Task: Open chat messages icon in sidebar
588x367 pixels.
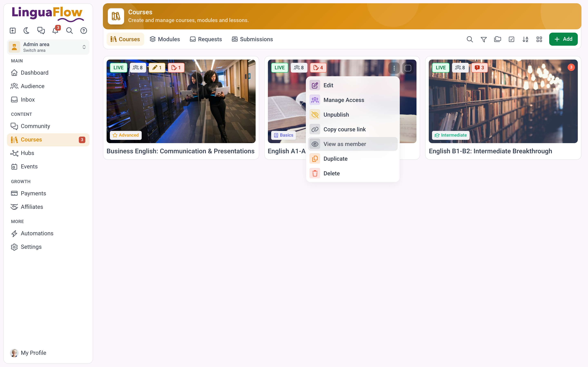Action: [x=41, y=31]
